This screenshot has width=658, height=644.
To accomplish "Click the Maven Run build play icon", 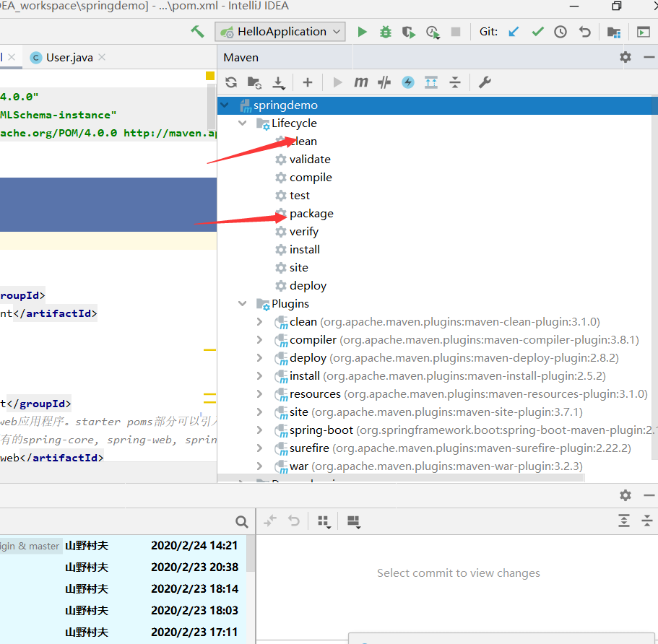I will [x=337, y=82].
